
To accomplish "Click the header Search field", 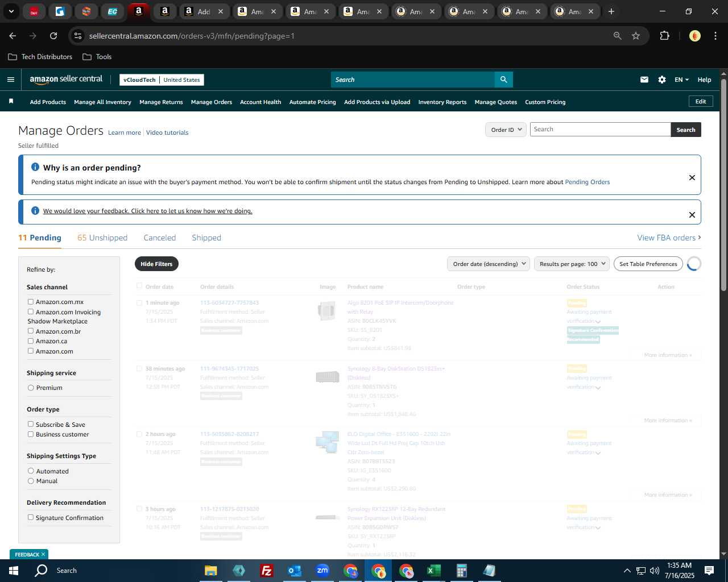I will coord(413,80).
